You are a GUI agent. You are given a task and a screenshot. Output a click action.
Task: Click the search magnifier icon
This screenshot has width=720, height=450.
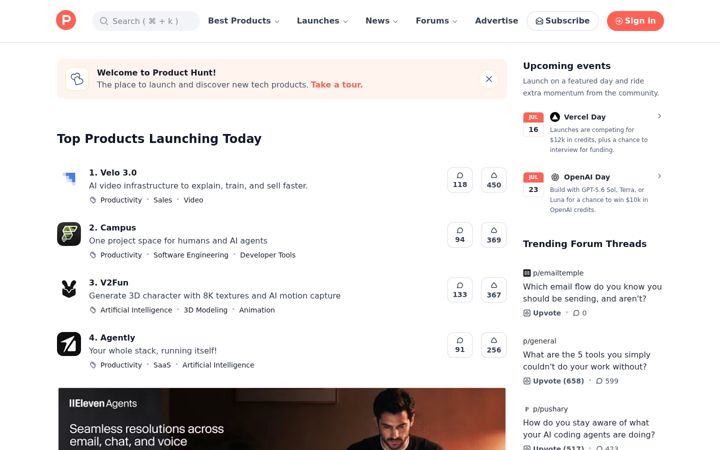(x=104, y=21)
